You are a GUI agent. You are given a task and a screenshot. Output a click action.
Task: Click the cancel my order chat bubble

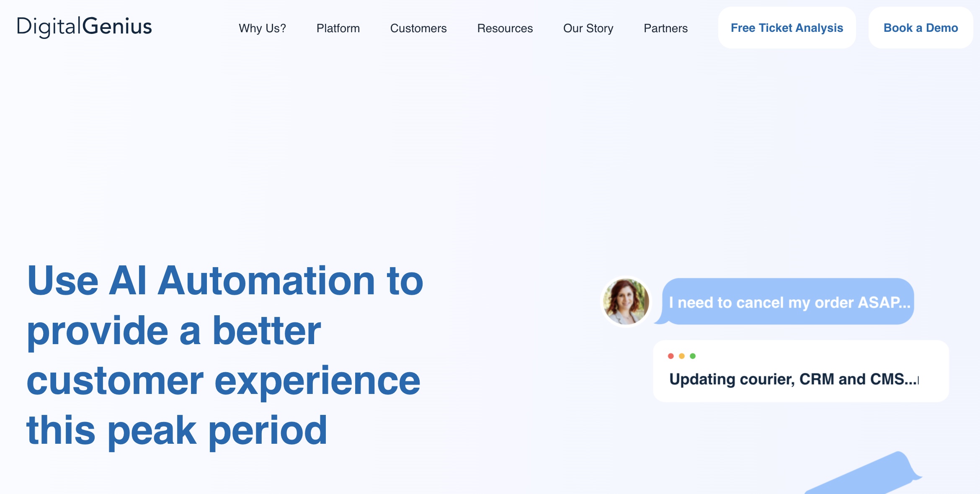click(789, 302)
